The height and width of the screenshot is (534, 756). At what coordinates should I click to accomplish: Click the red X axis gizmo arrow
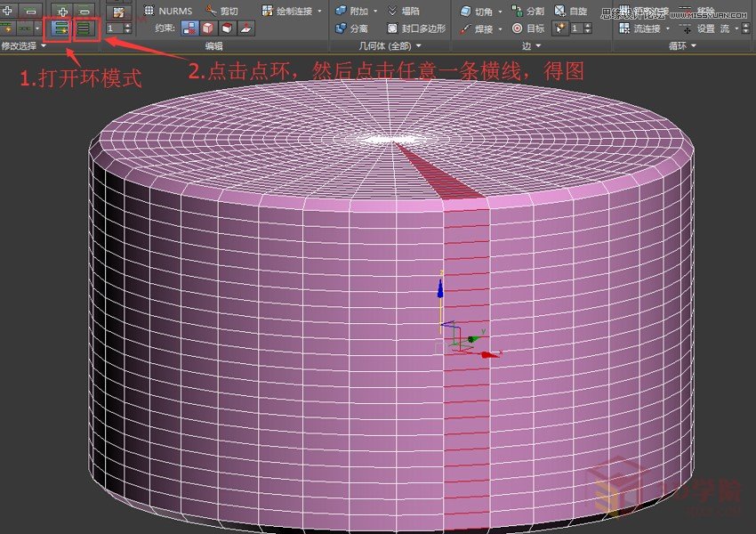point(490,355)
